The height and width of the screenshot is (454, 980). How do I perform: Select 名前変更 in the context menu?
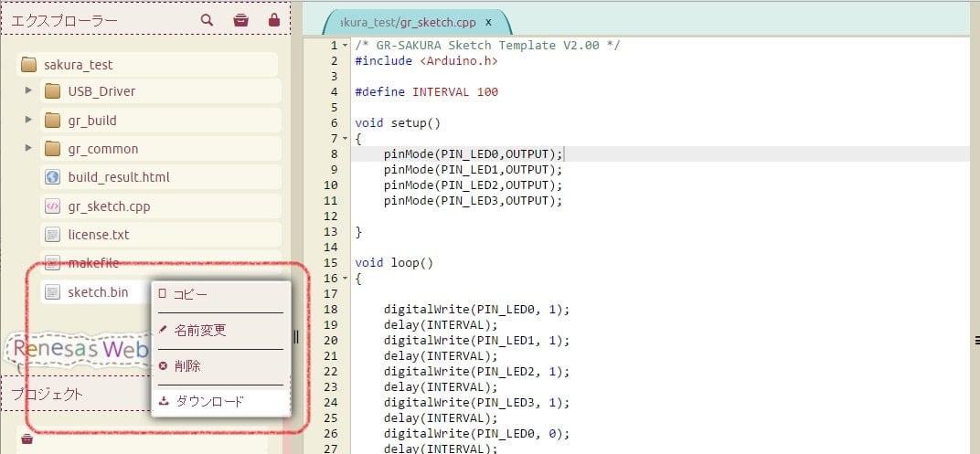[199, 330]
